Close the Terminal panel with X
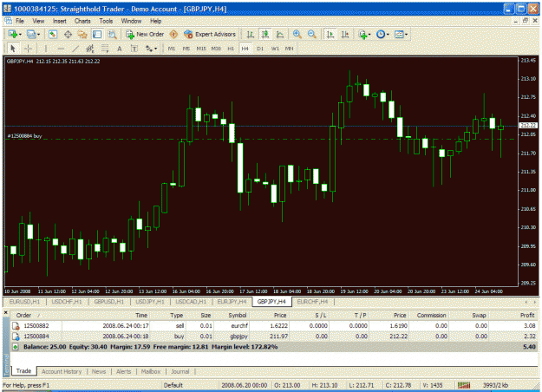This screenshot has width=542, height=392. pyautogui.click(x=5, y=312)
